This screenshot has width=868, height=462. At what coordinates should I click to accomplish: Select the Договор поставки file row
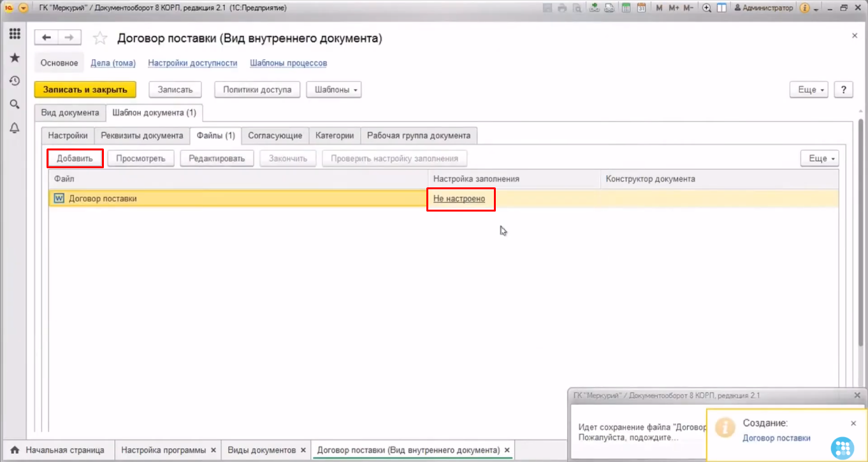444,199
